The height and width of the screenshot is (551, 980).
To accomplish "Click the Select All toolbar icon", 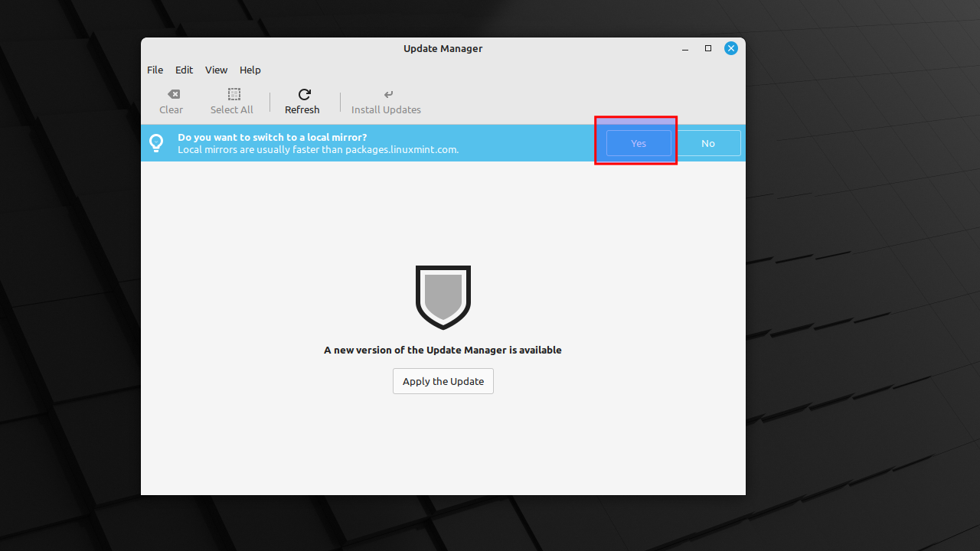I will [x=234, y=94].
